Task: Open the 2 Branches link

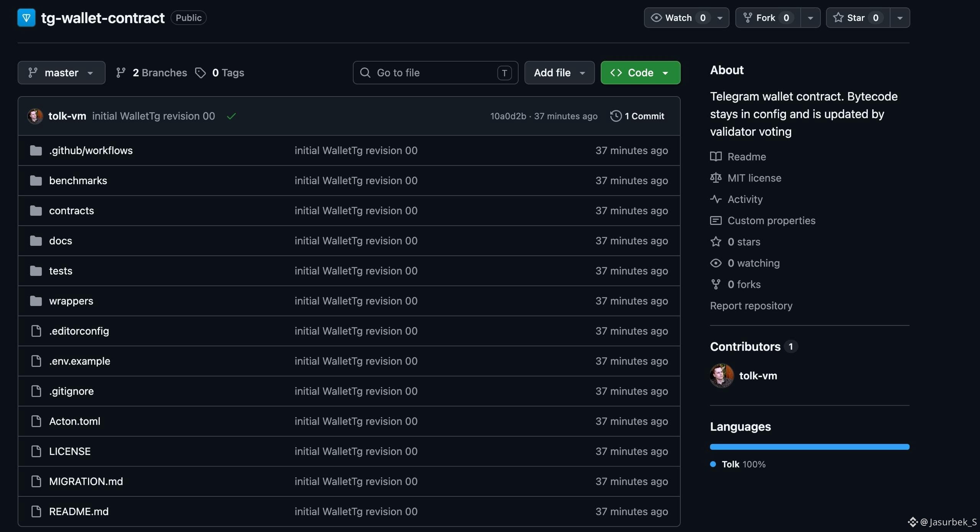Action: click(152, 73)
